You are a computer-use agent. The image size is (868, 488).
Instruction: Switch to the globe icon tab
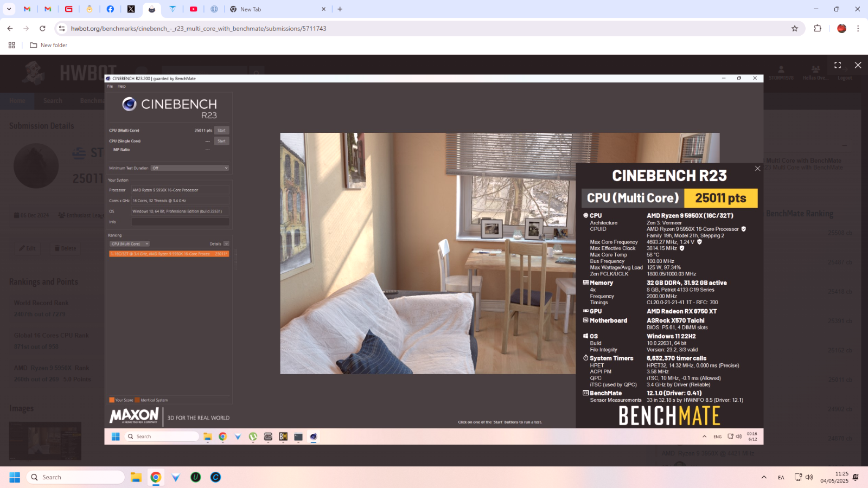click(x=214, y=9)
